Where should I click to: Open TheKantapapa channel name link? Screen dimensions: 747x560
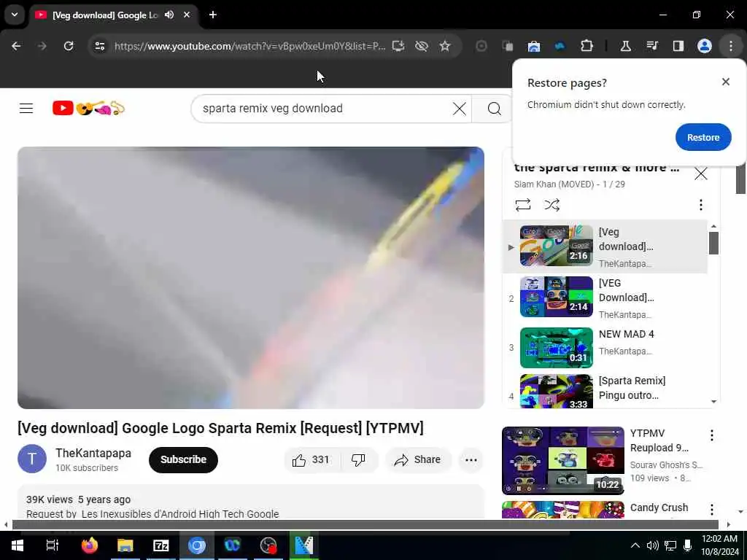(93, 453)
